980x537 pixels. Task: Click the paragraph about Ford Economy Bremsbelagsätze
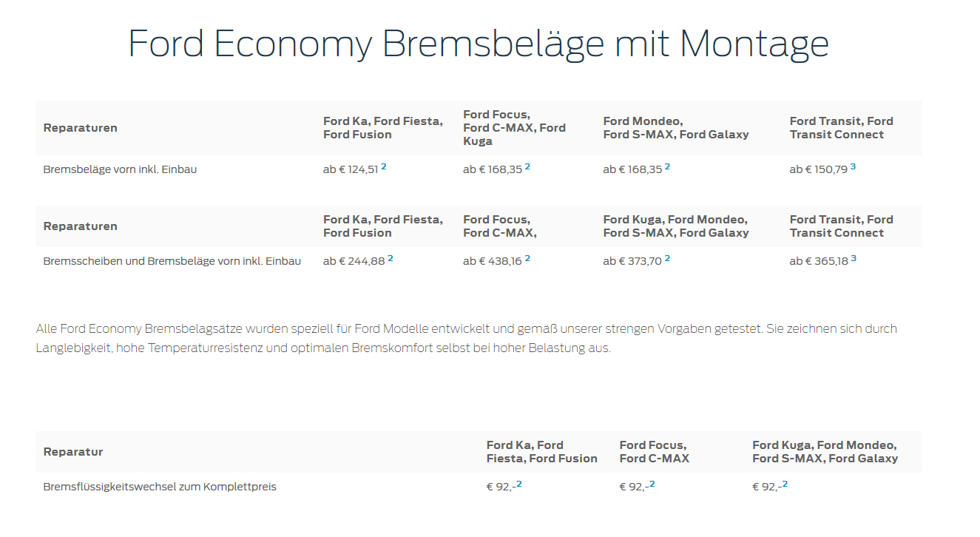pyautogui.click(x=466, y=338)
